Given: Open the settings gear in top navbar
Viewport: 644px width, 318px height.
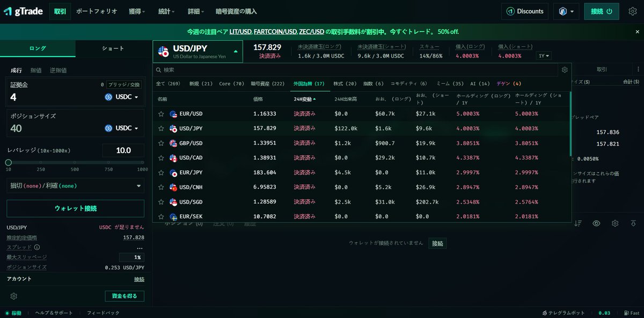Looking at the screenshot, I should (632, 11).
